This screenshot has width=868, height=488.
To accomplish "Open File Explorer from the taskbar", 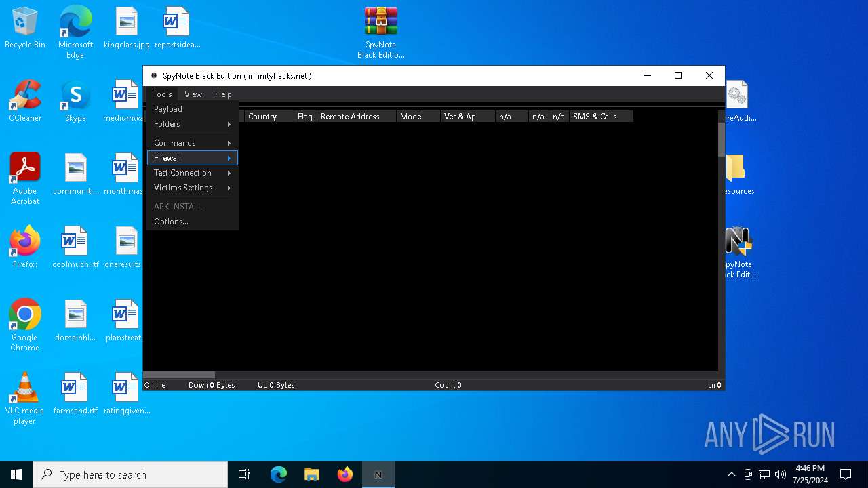I will [311, 474].
